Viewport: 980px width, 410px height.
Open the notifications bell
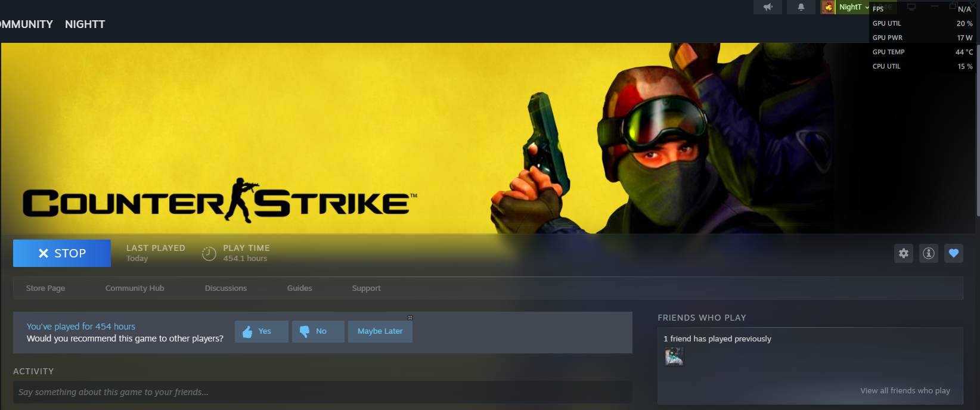(x=801, y=7)
